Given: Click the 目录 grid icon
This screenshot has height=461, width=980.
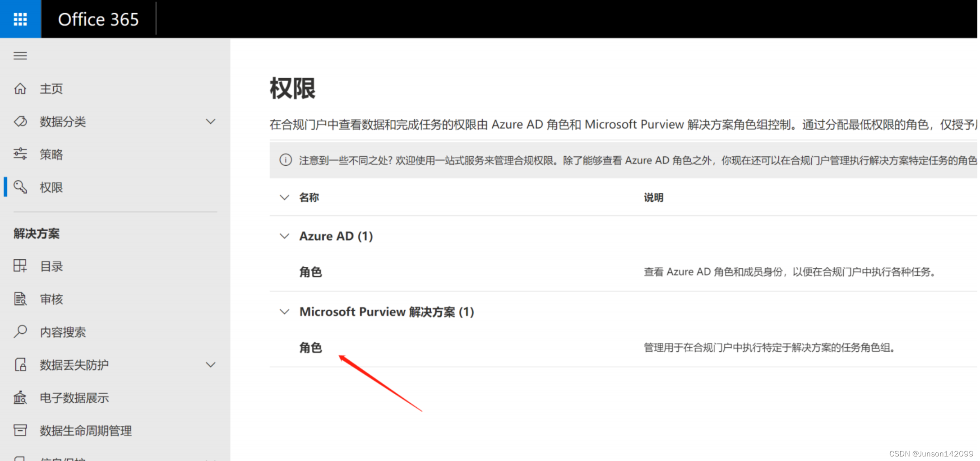Looking at the screenshot, I should [x=20, y=265].
